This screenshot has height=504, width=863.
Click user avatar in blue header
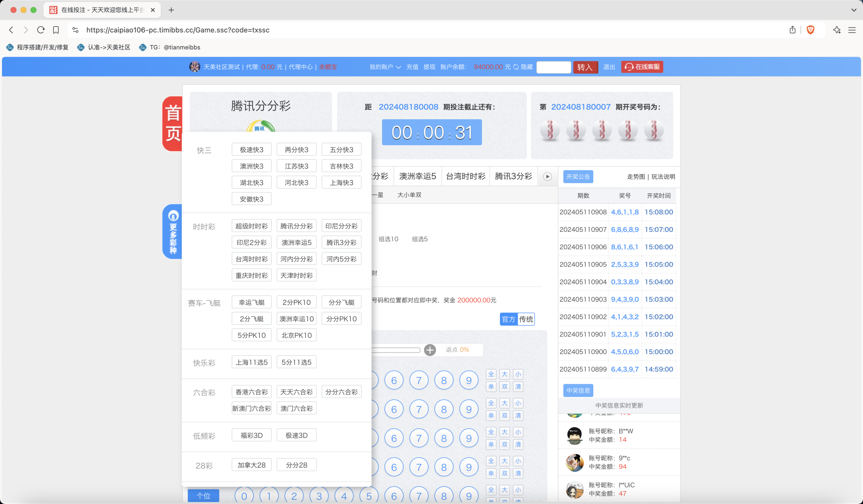coord(195,67)
